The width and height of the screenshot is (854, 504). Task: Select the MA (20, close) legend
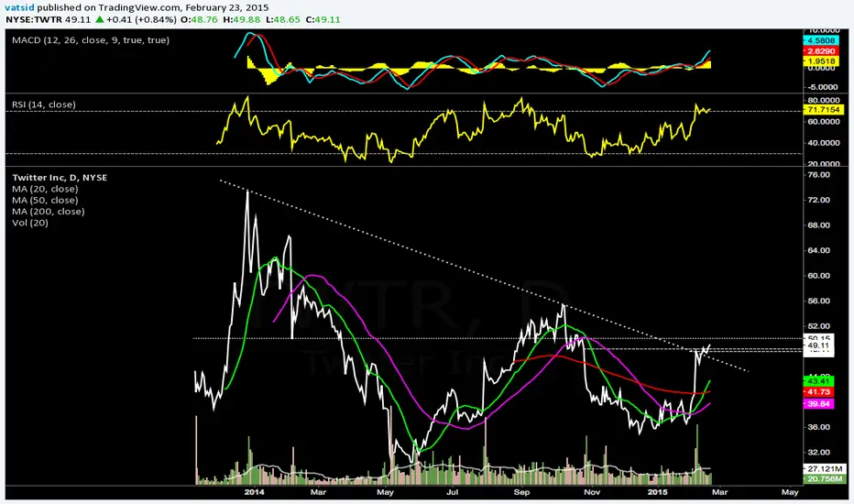[x=45, y=189]
